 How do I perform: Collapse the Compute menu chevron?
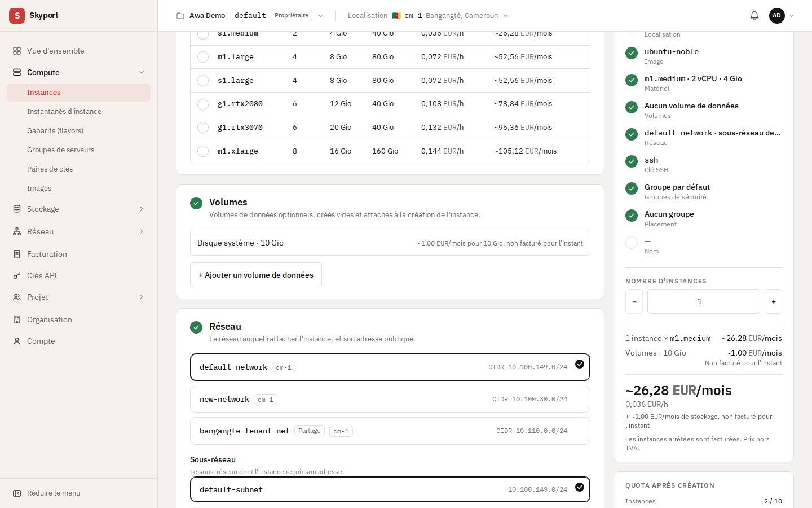click(142, 72)
